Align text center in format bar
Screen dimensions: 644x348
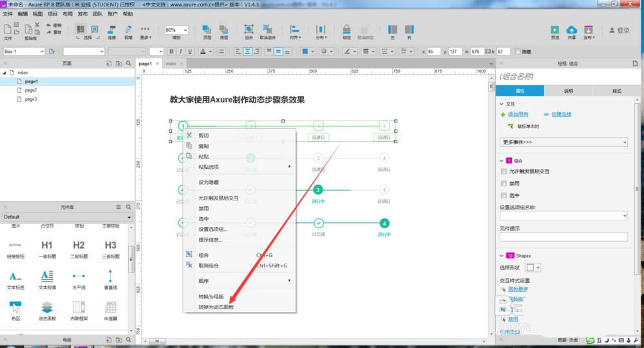pos(247,52)
